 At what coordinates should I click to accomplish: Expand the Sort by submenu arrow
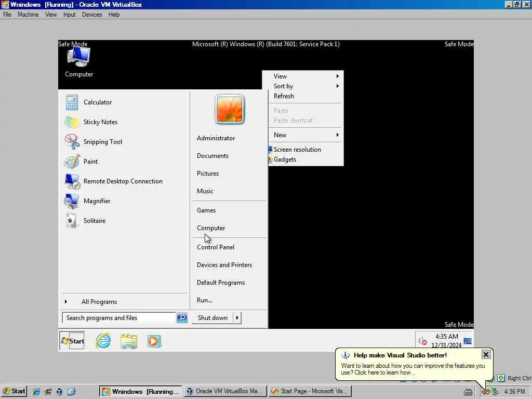(338, 86)
